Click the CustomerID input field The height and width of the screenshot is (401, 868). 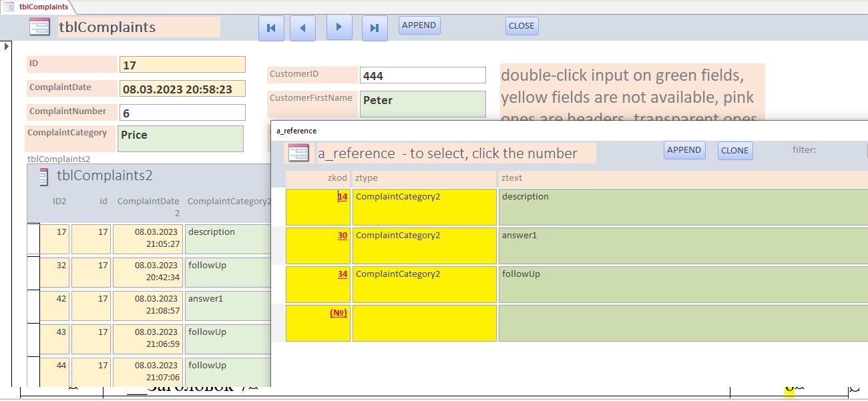pos(422,75)
